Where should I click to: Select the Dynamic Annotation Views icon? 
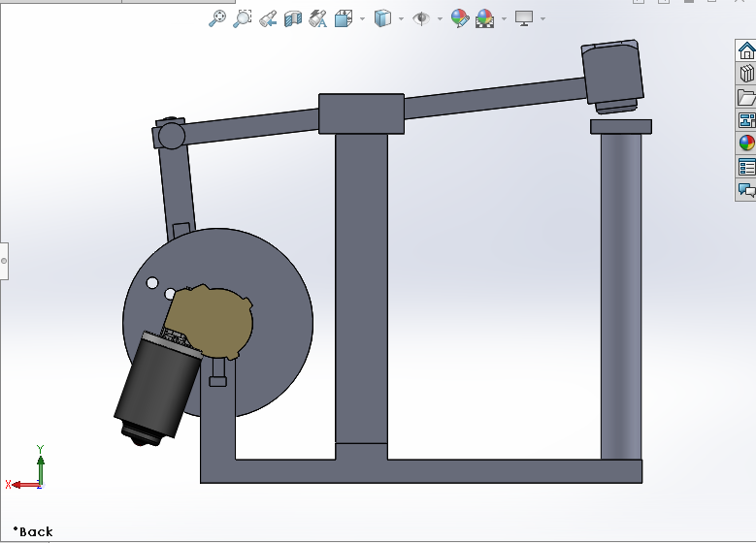pos(317,18)
